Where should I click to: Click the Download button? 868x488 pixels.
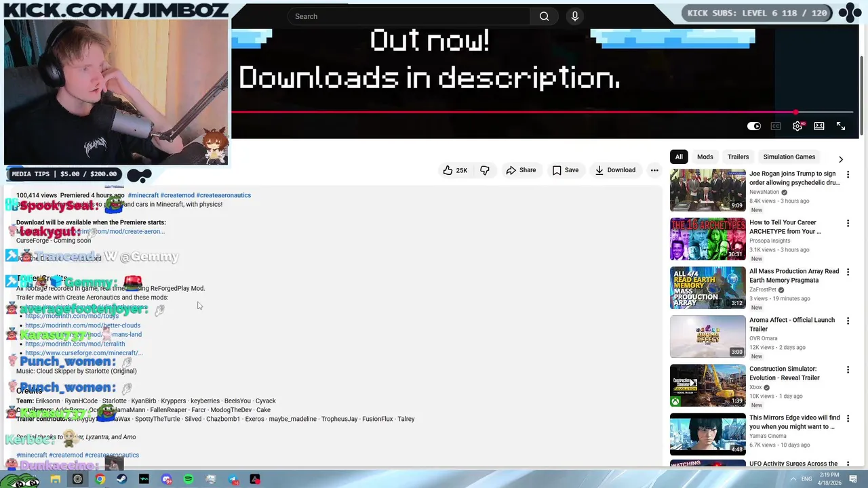pyautogui.click(x=615, y=170)
